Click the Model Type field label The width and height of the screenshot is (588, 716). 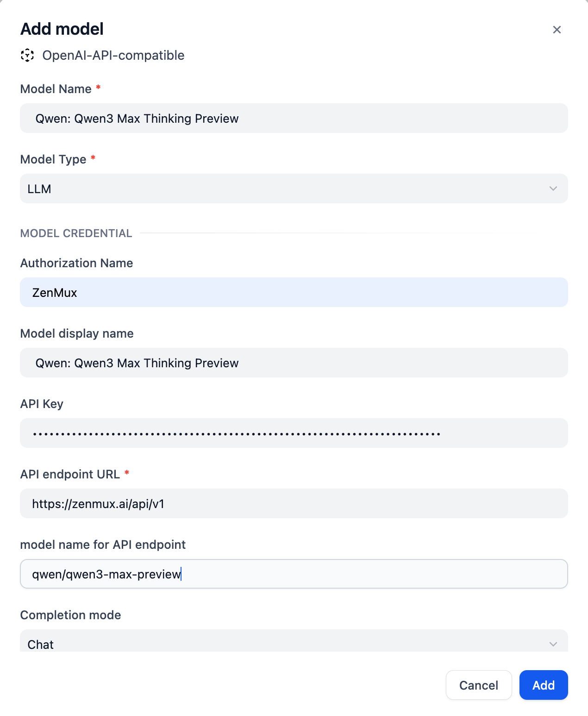53,159
